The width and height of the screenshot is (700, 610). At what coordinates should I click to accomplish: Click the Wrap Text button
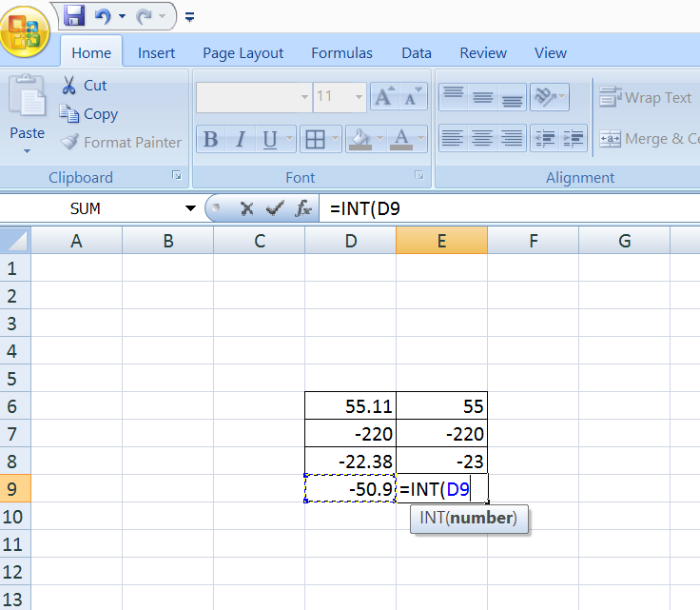coord(647,98)
